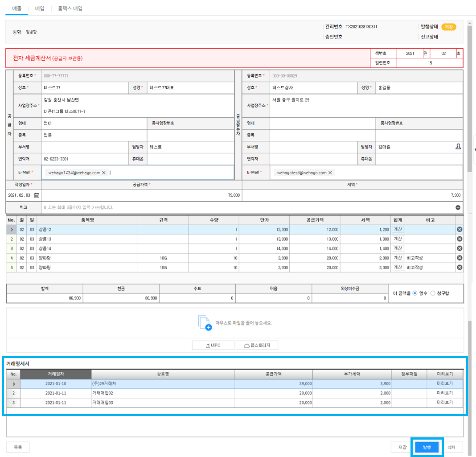Delete item row 상품12 with X icon
The height and width of the screenshot is (457, 476).
point(460,229)
